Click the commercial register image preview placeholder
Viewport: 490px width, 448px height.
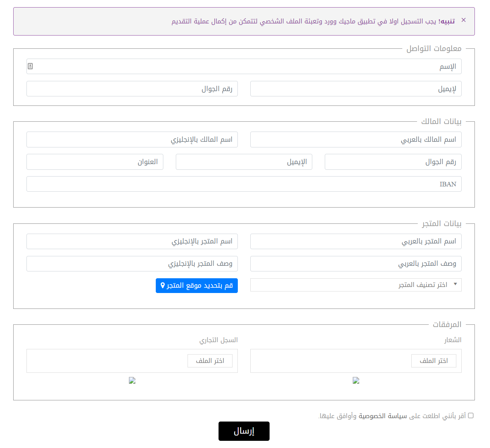tap(132, 380)
